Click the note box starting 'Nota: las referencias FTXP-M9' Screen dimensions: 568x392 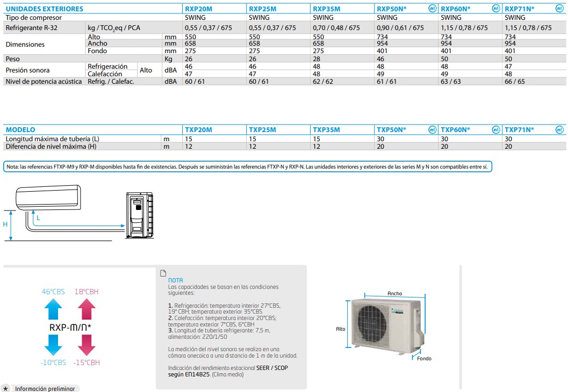pyautogui.click(x=248, y=166)
